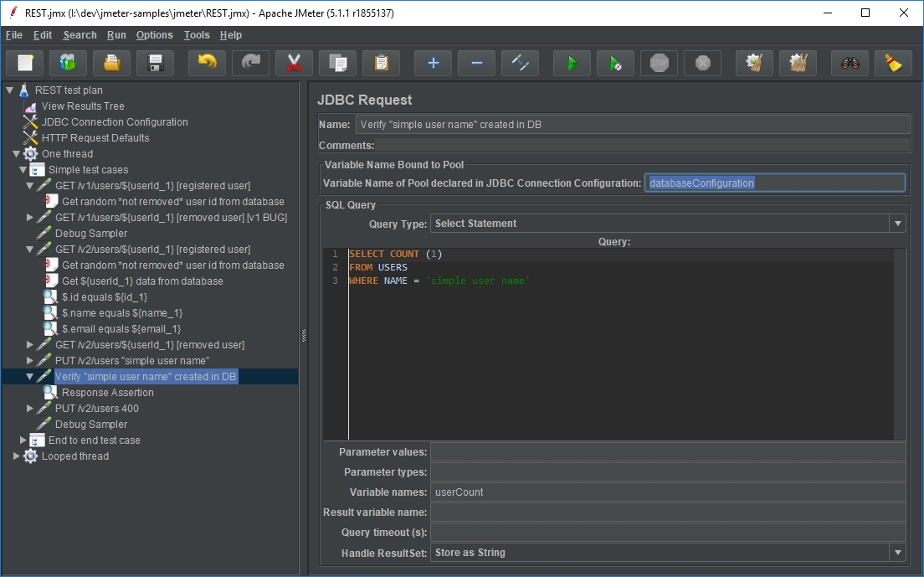Click the Copy toolbar icon
924x577 pixels.
(x=337, y=63)
